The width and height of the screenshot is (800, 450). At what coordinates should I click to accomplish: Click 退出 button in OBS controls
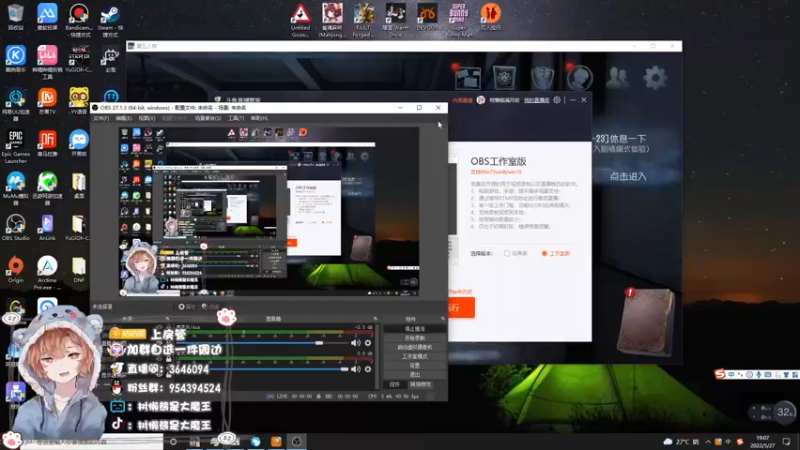coord(414,375)
